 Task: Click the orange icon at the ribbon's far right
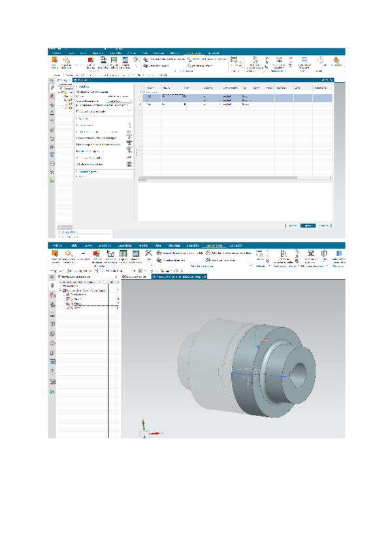pyautogui.click(x=336, y=60)
